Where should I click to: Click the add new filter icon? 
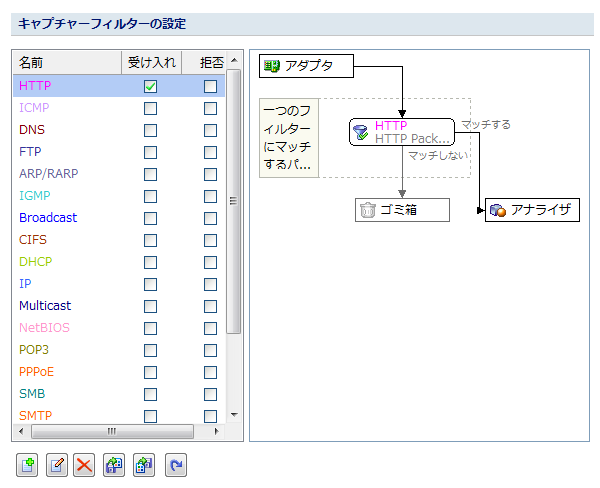click(x=27, y=465)
